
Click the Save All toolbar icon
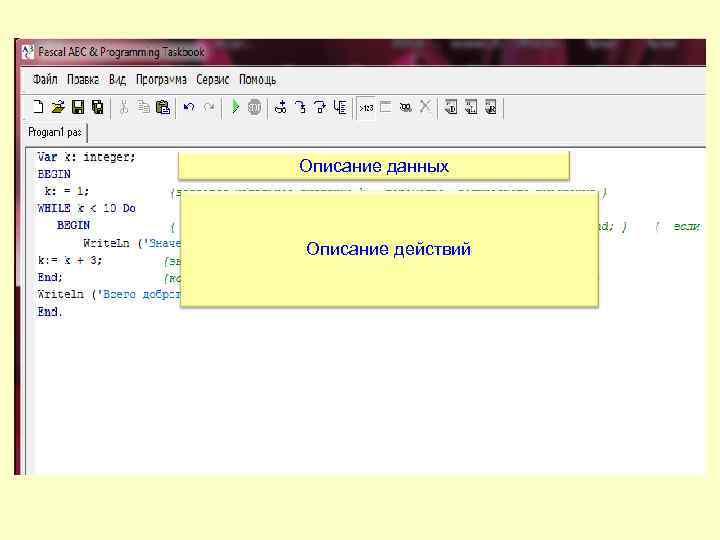(x=97, y=107)
